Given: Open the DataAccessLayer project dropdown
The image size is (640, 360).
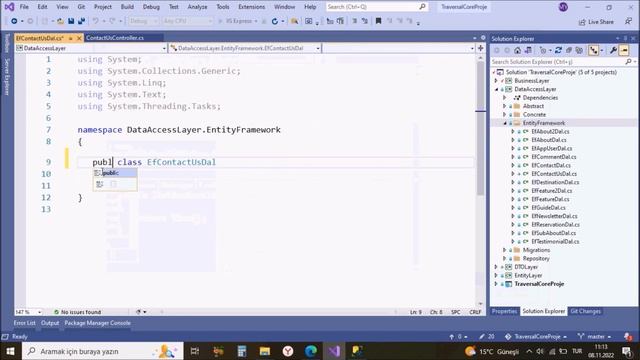Looking at the screenshot, I should tap(91, 48).
